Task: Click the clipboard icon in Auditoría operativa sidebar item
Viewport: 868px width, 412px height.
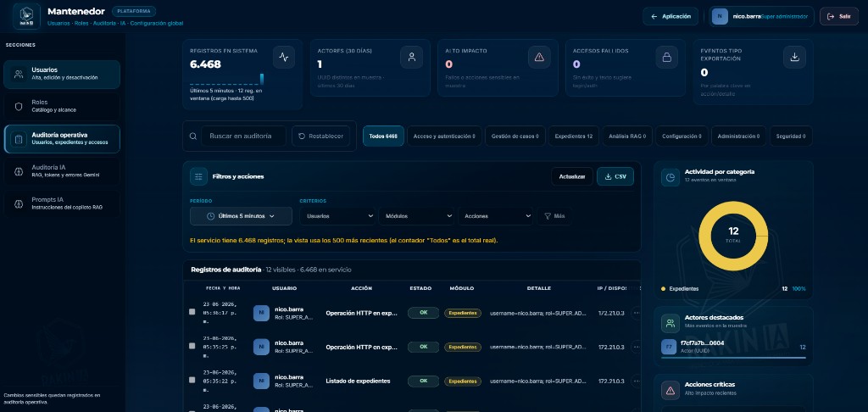Action: 19,139
